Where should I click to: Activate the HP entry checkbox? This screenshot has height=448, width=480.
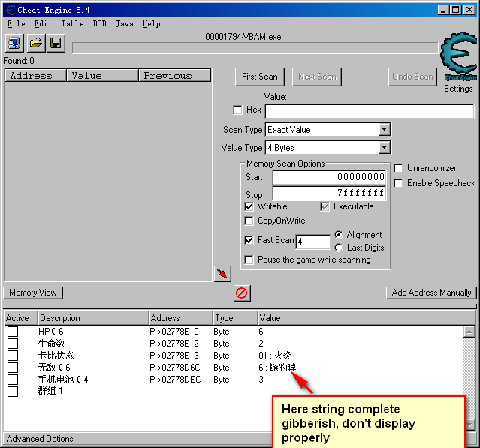point(13,332)
